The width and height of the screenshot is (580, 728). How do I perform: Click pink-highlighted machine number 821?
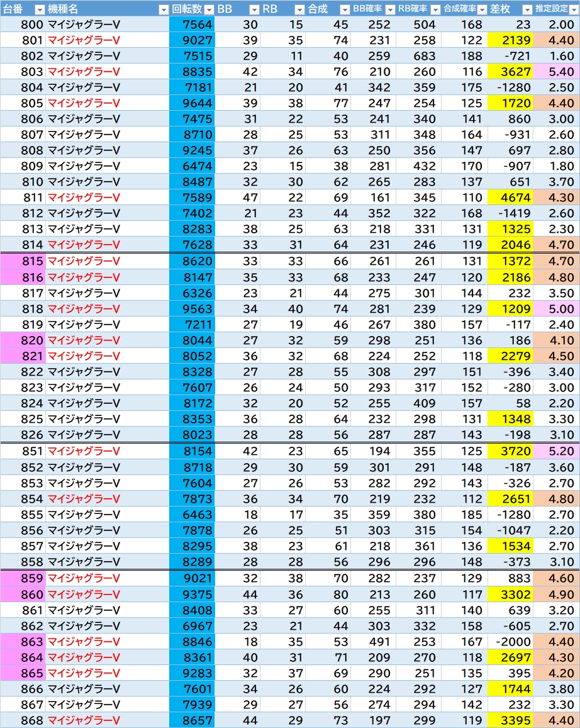(23, 356)
